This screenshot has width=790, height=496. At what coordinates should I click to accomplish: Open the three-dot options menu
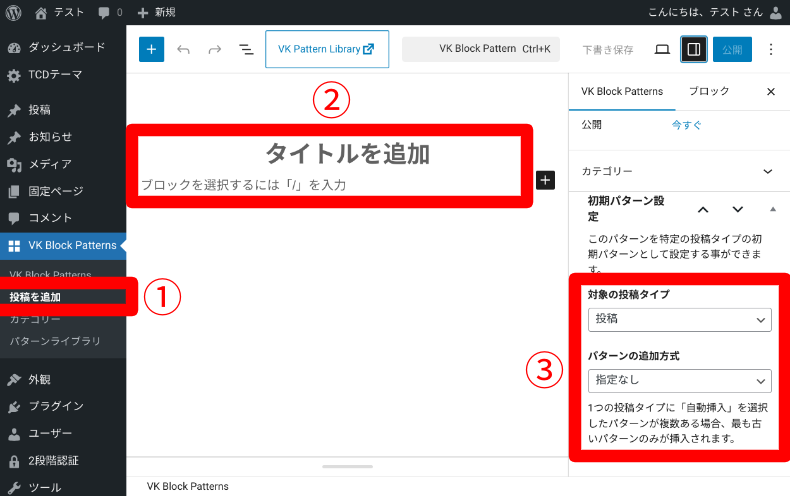click(770, 49)
